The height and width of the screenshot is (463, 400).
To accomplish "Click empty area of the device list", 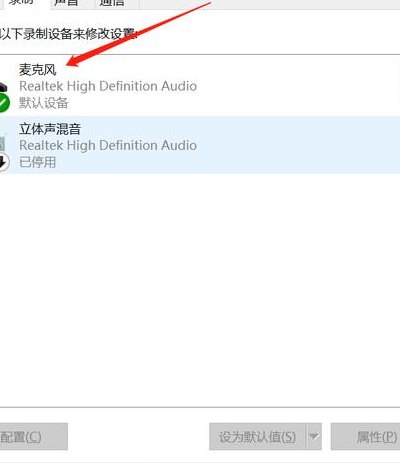I will coord(200,287).
